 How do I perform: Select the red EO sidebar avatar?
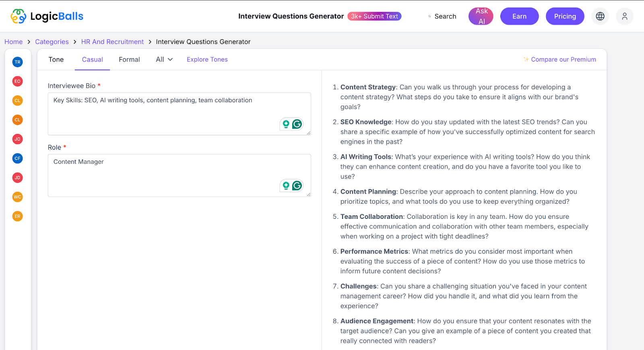coord(17,81)
